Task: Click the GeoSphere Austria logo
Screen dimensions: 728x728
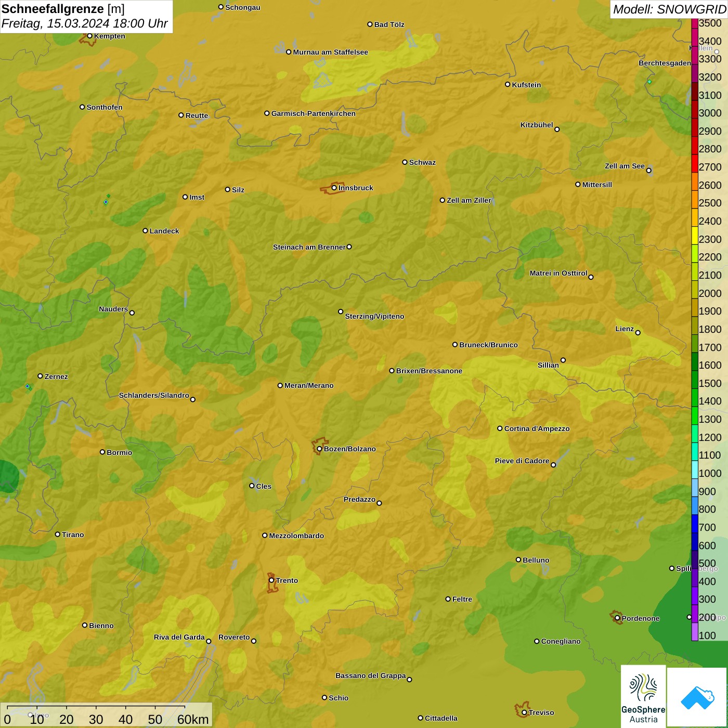Action: [643, 696]
